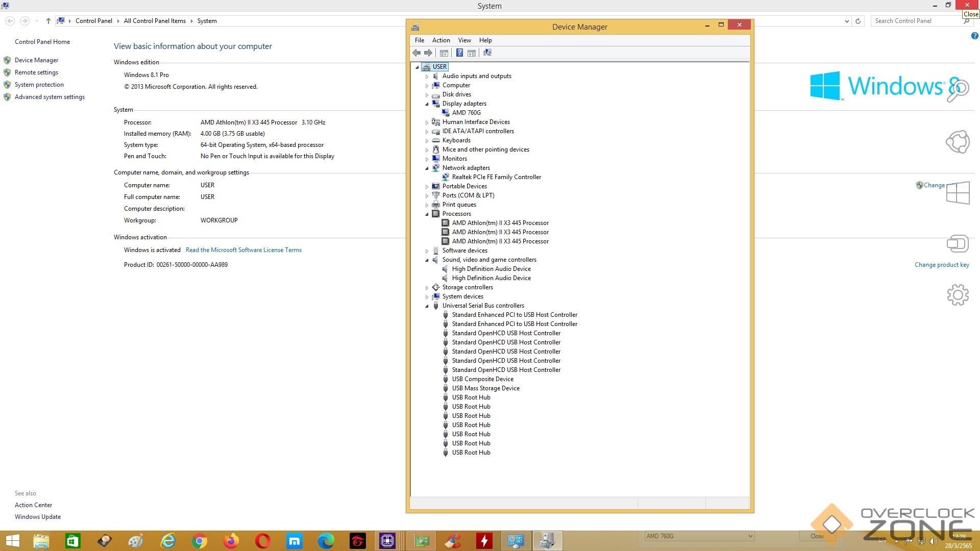Open the View menu
Viewport: 980px width, 551px height.
[464, 40]
